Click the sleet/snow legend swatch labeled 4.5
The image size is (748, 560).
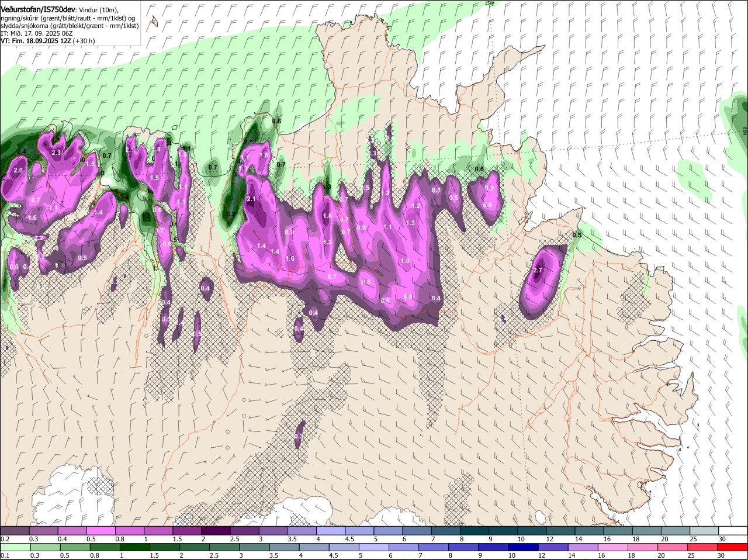tap(359, 531)
